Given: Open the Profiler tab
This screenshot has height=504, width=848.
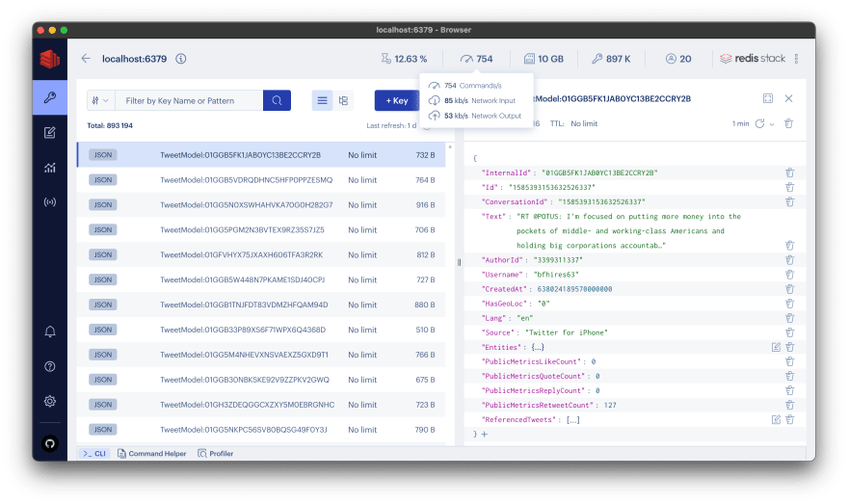Looking at the screenshot, I should pos(216,454).
